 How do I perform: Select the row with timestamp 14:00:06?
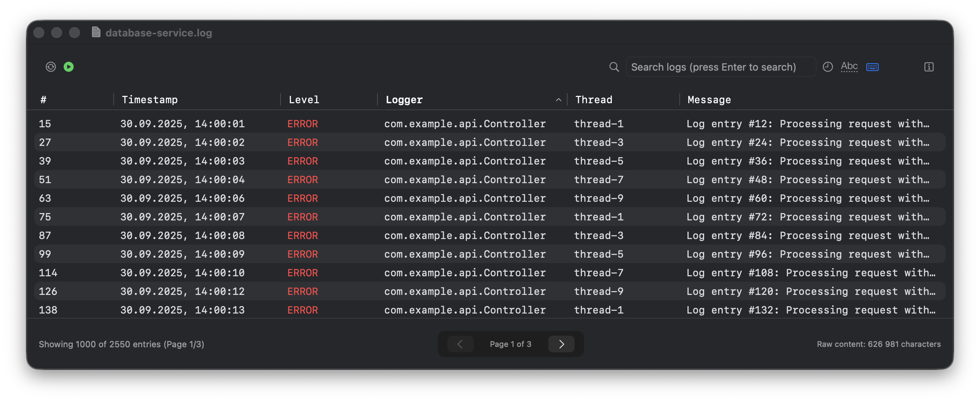click(182, 198)
